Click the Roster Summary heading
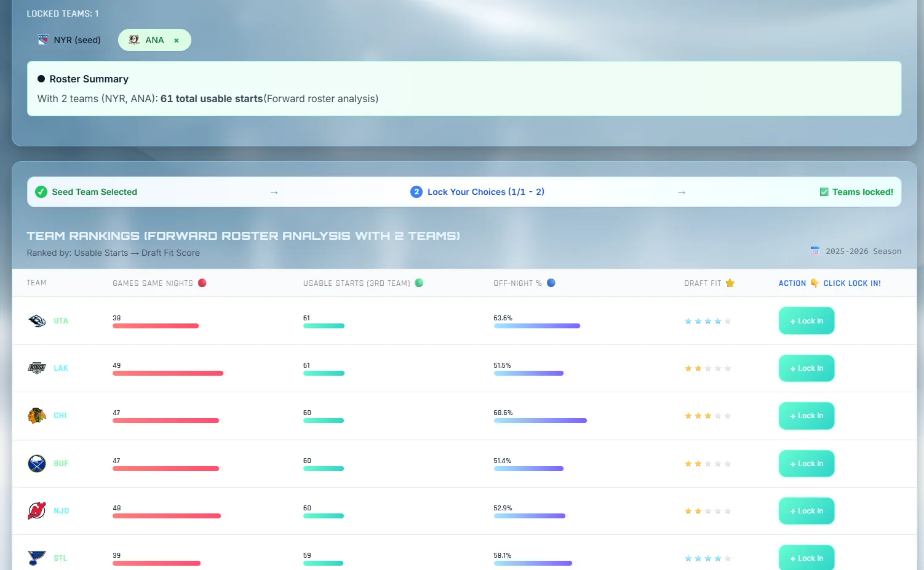Screen dimensions: 924x570 pos(89,79)
